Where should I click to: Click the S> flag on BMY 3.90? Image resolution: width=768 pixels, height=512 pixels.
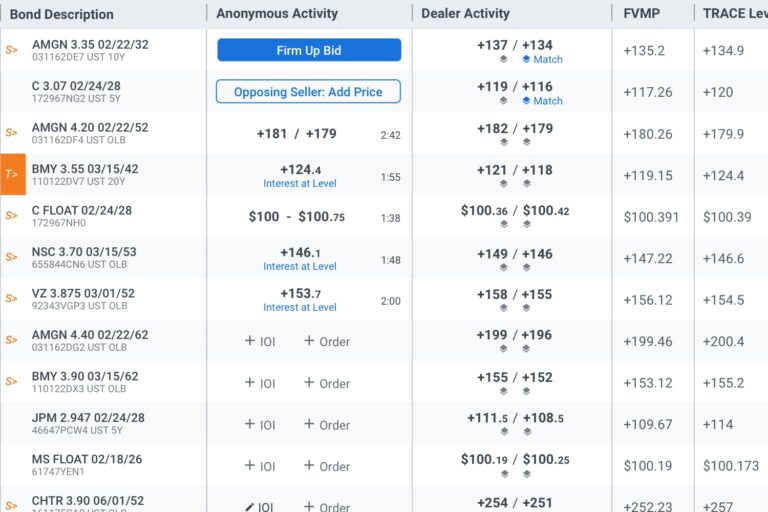point(12,382)
